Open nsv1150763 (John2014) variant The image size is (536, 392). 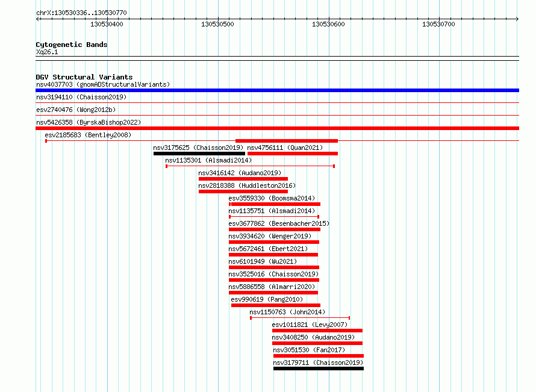point(287,312)
